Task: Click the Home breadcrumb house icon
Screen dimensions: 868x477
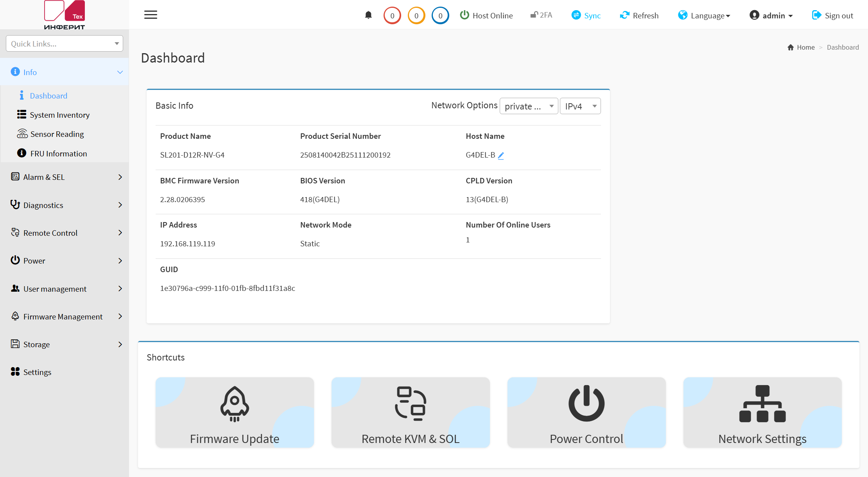Action: [791, 47]
